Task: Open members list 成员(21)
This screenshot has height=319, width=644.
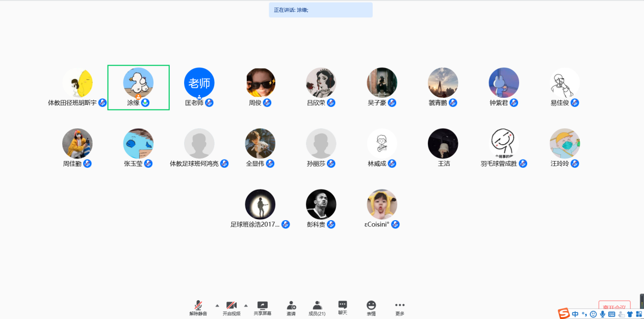Action: click(317, 307)
